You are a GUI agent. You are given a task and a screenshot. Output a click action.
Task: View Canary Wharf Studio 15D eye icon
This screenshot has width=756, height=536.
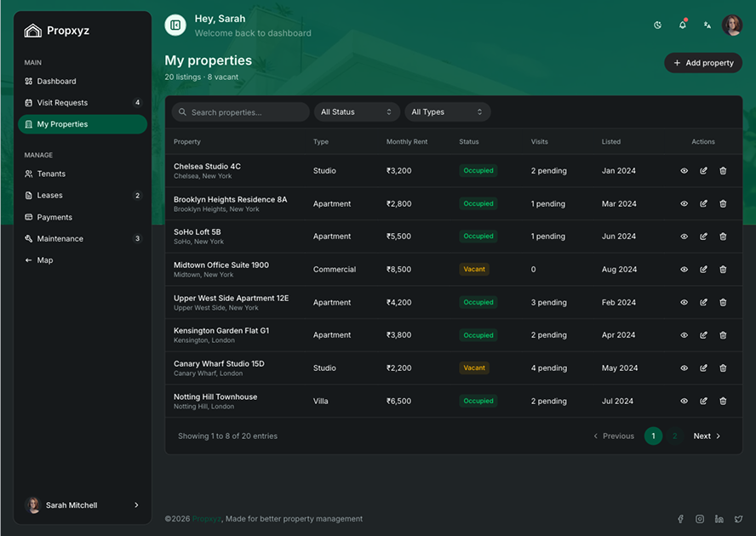pos(684,368)
